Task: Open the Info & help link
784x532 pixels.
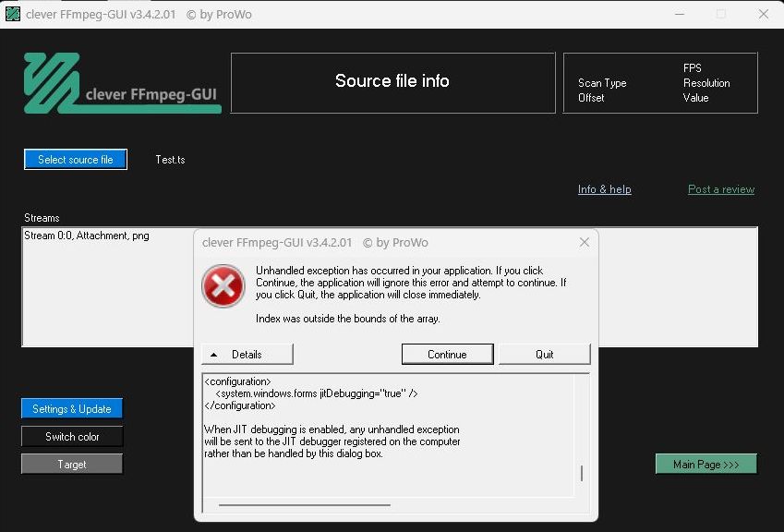Action: 605,189
